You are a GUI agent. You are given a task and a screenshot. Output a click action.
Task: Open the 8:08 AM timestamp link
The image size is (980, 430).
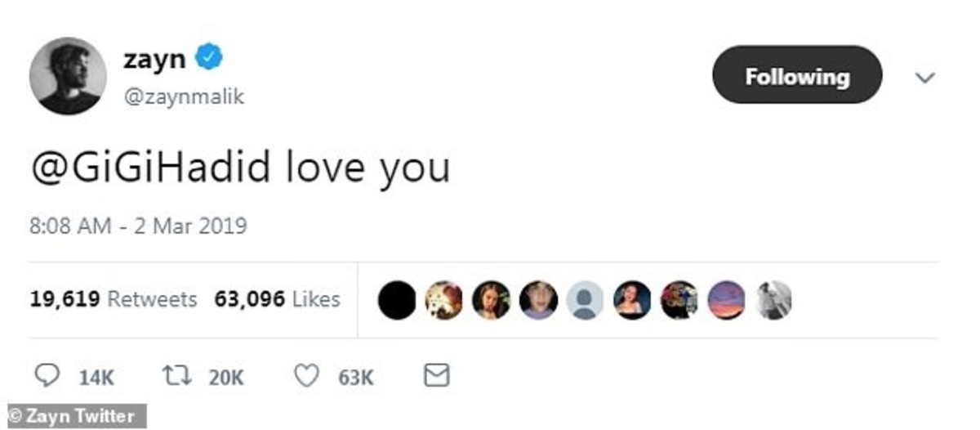(x=138, y=225)
